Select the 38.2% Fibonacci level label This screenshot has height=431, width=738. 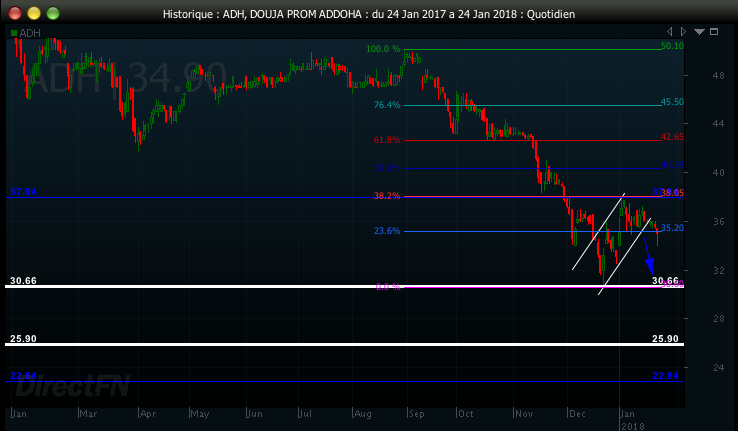pos(386,196)
